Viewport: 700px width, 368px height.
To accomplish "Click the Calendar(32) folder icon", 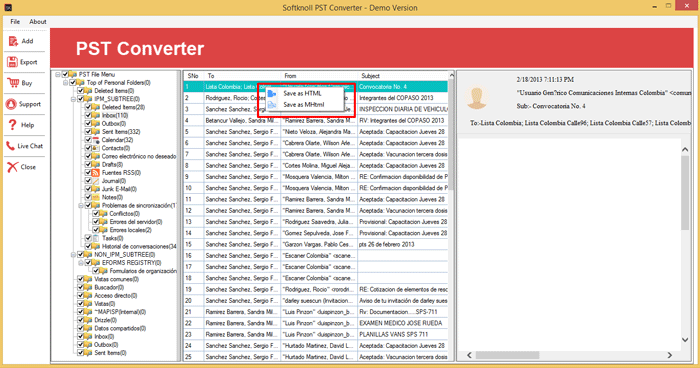I will [96, 140].
